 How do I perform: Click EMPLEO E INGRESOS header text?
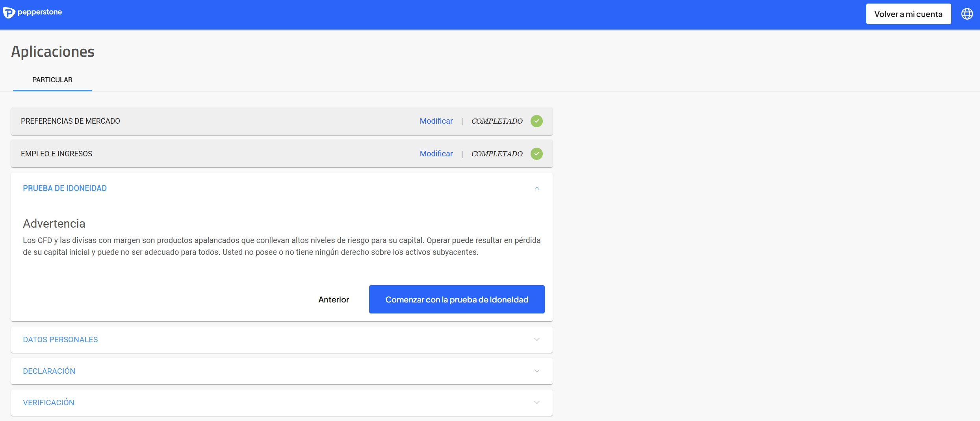56,154
